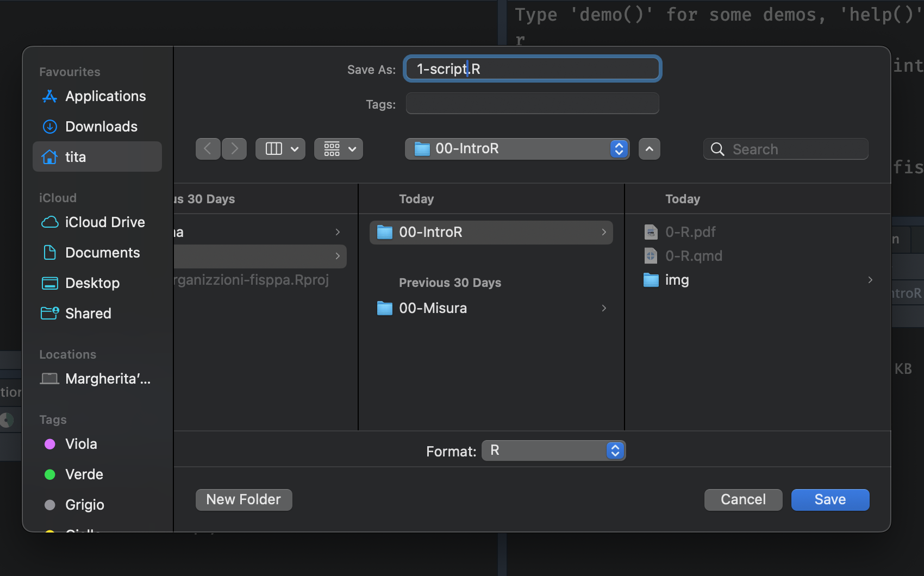Select the tita home folder
Screen dimensions: 924x576
[76, 157]
